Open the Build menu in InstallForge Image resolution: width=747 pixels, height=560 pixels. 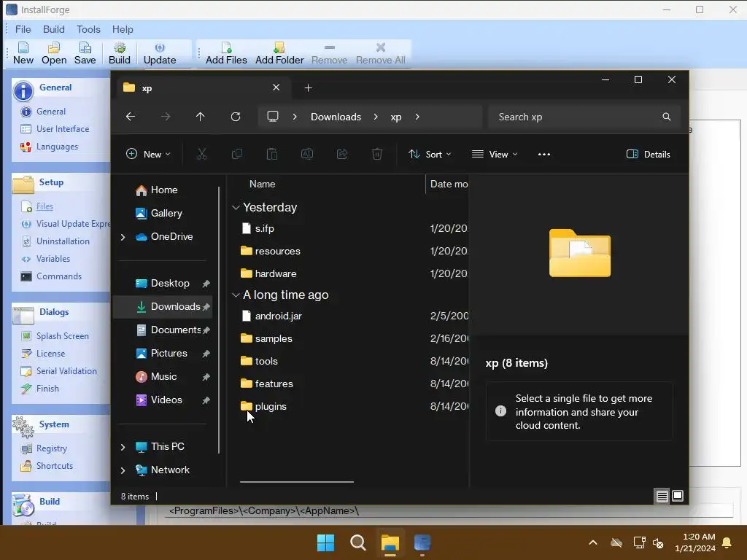pos(54,29)
